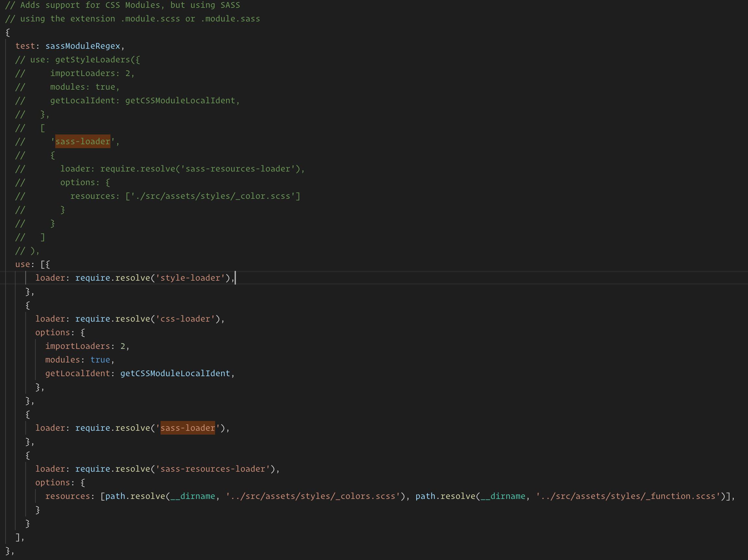Click the 'true' value after modules

100,360
